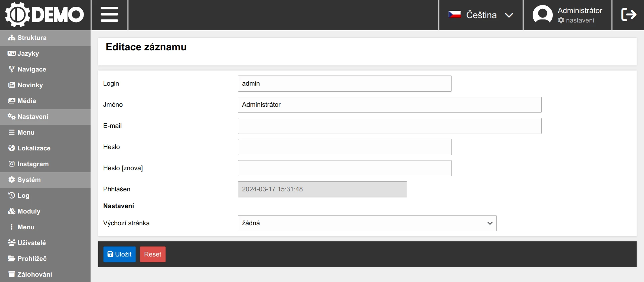Image resolution: width=644 pixels, height=282 pixels.
Task: Click the Administrátor name in header
Action: pos(580,10)
